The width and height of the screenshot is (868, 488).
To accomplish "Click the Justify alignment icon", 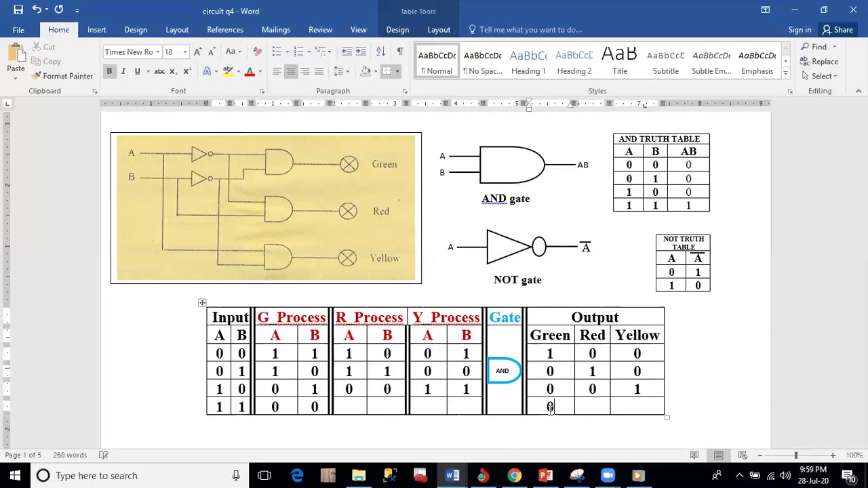I will coord(319,71).
